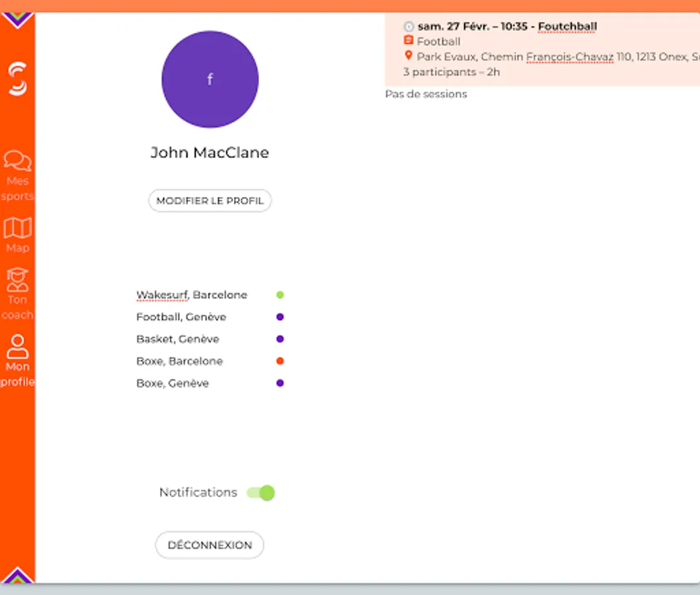Screen dimensions: 700x595
Task: Open the Foutchball session title
Action: [567, 26]
